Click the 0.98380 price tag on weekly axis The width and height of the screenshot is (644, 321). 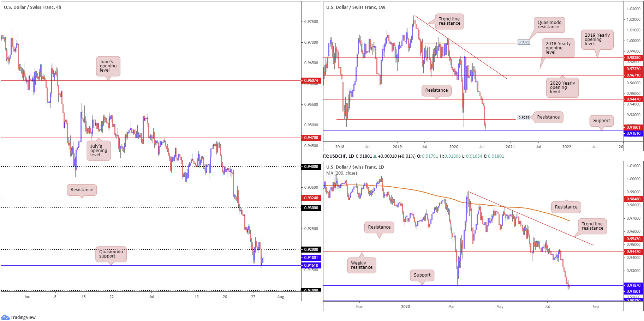pos(633,57)
